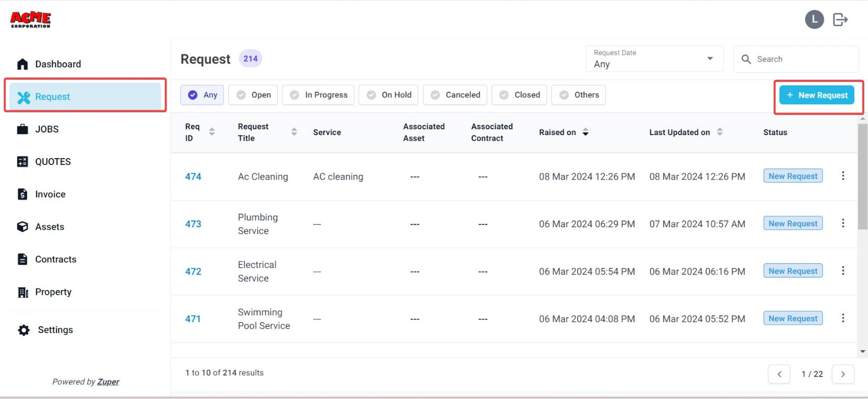Click the Property building icon
Screen dimensions: 868x399
click(x=23, y=292)
